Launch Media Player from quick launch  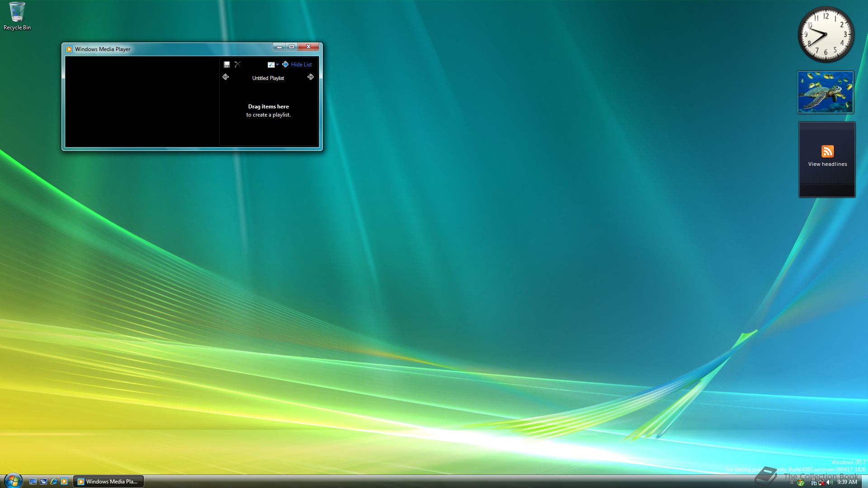(64, 482)
